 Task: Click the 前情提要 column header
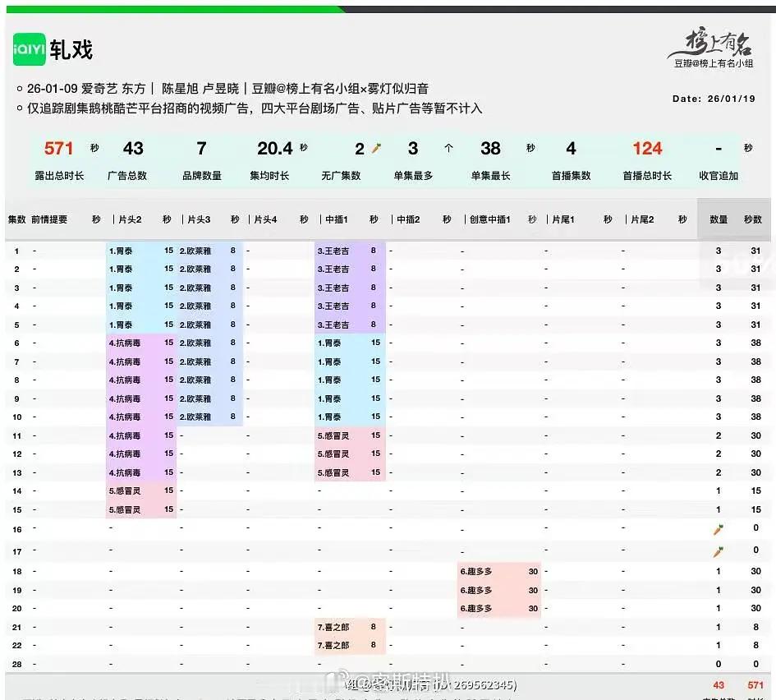[x=49, y=219]
